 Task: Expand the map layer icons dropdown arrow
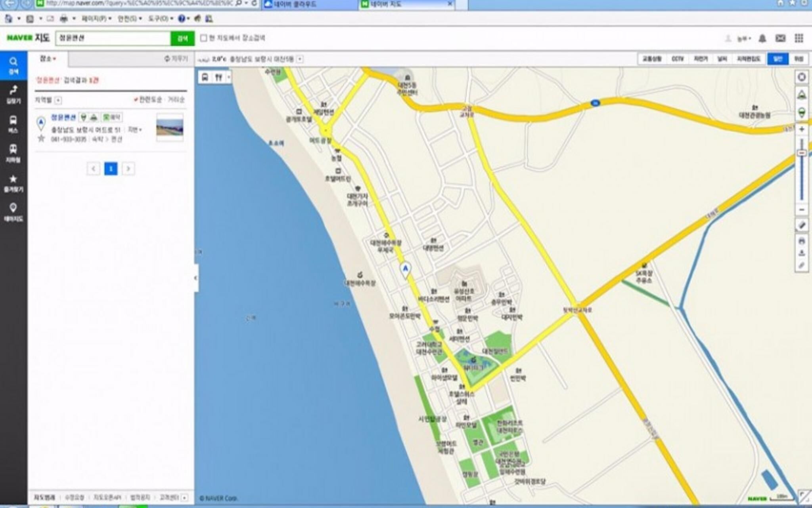pyautogui.click(x=228, y=77)
